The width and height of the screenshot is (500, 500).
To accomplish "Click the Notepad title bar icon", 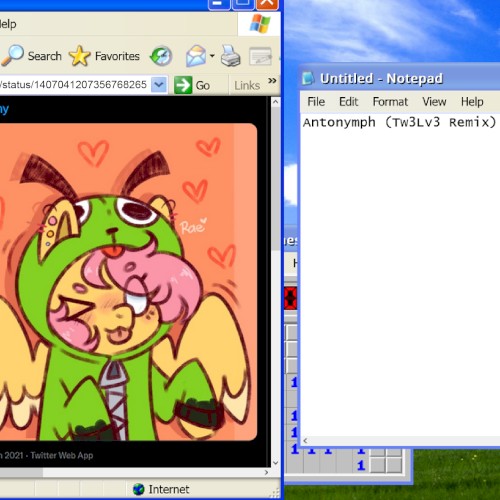I will (x=308, y=79).
